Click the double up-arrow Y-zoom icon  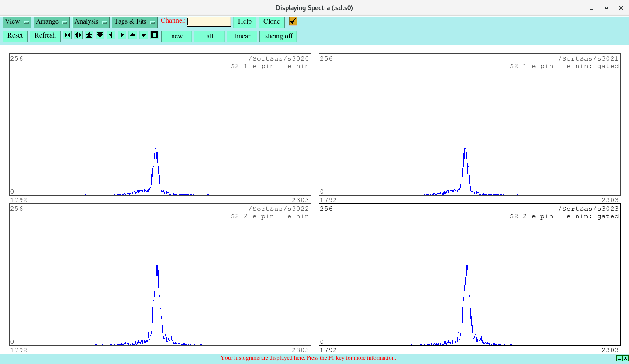(x=89, y=35)
